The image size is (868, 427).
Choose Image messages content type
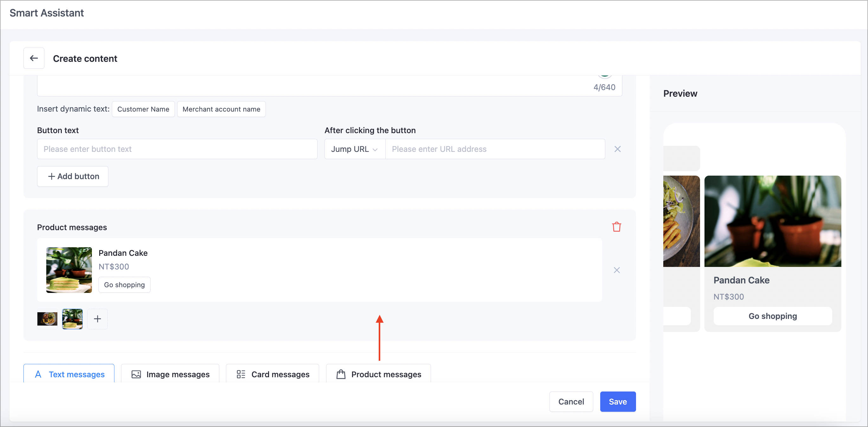[x=170, y=374]
